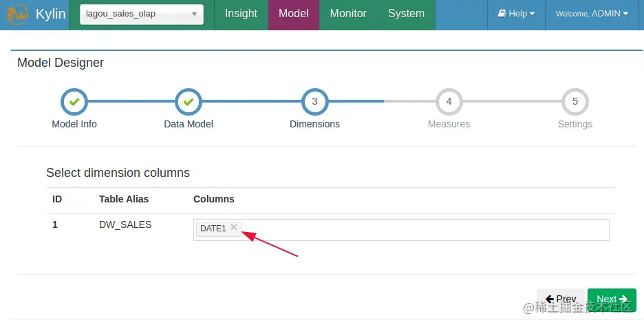Click the Prev button
This screenshot has height=325, width=644.
coord(560,299)
